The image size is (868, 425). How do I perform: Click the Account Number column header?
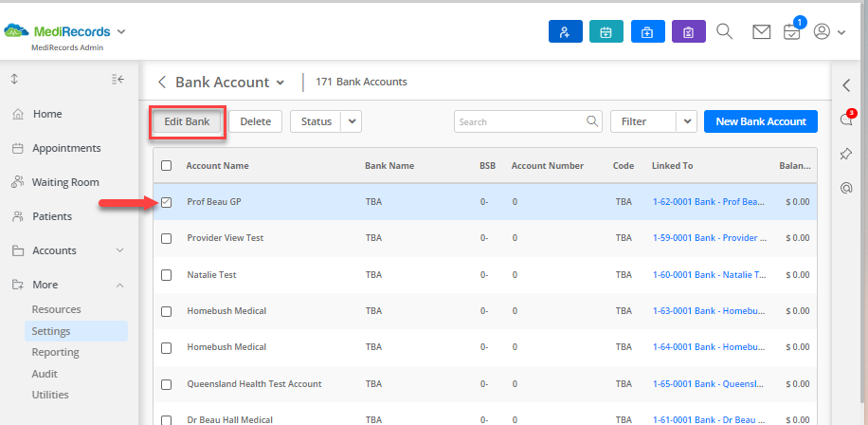pos(548,166)
